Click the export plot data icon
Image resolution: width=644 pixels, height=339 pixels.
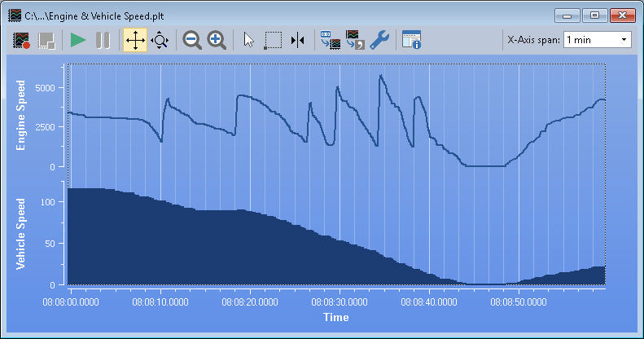click(331, 40)
